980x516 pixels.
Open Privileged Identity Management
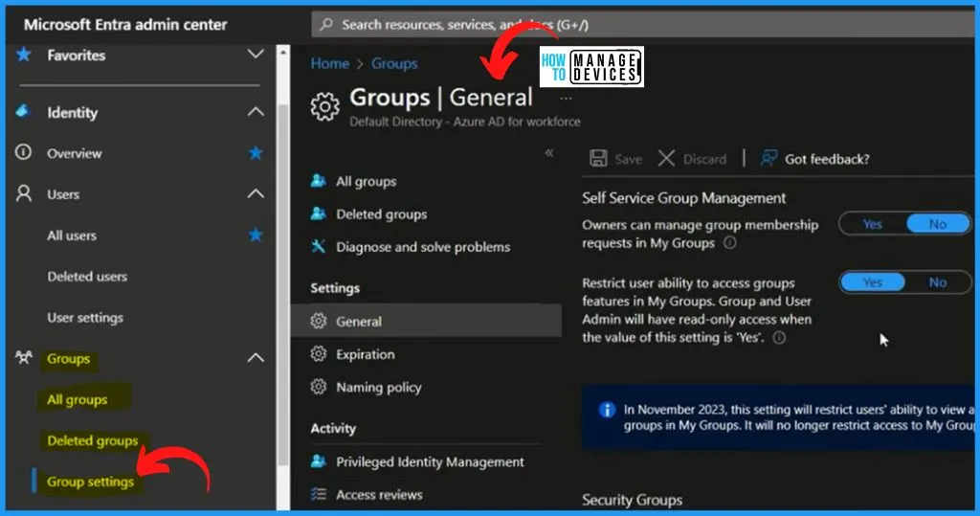[430, 461]
